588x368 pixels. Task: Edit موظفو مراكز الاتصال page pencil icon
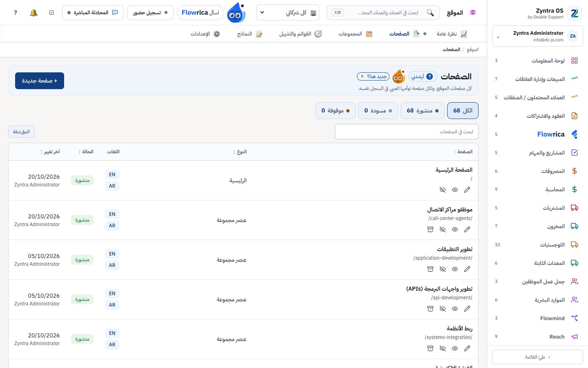[467, 229]
